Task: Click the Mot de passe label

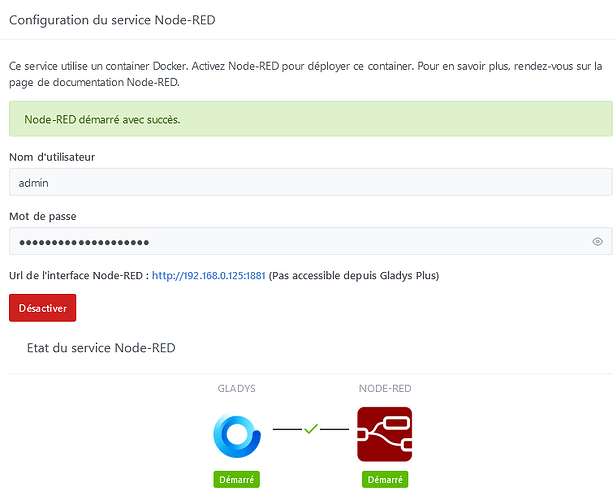Action: pyautogui.click(x=42, y=216)
